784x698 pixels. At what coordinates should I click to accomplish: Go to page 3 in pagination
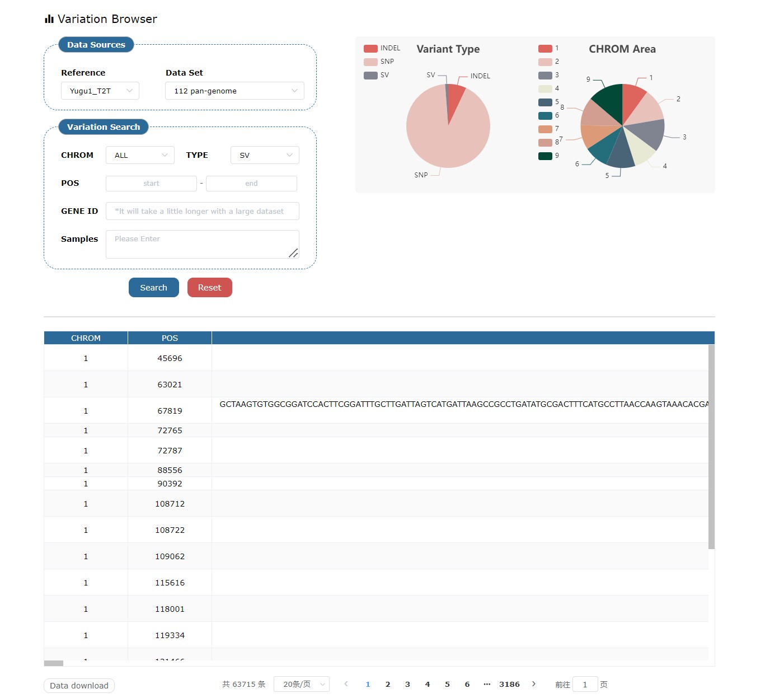[407, 684]
